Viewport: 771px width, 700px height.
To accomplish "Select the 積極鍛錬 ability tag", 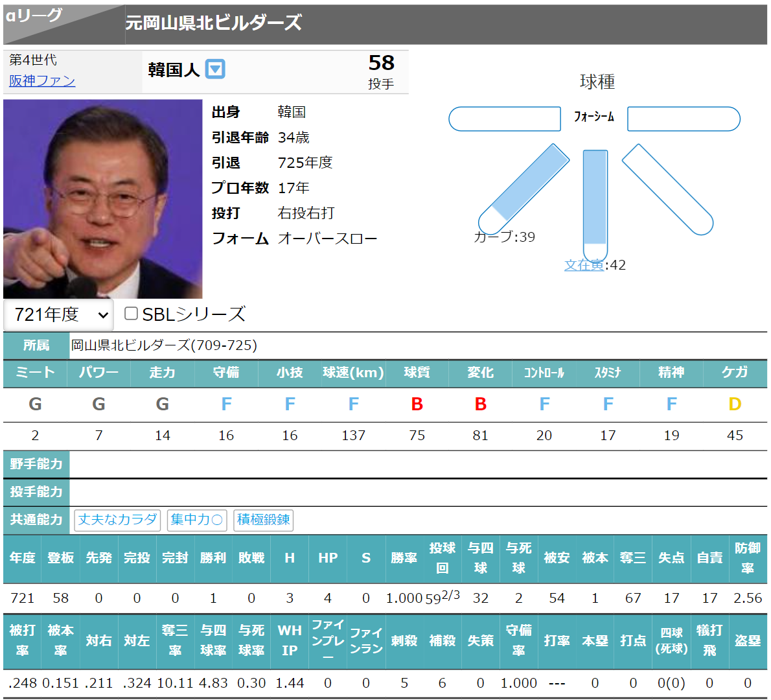I will point(263,520).
